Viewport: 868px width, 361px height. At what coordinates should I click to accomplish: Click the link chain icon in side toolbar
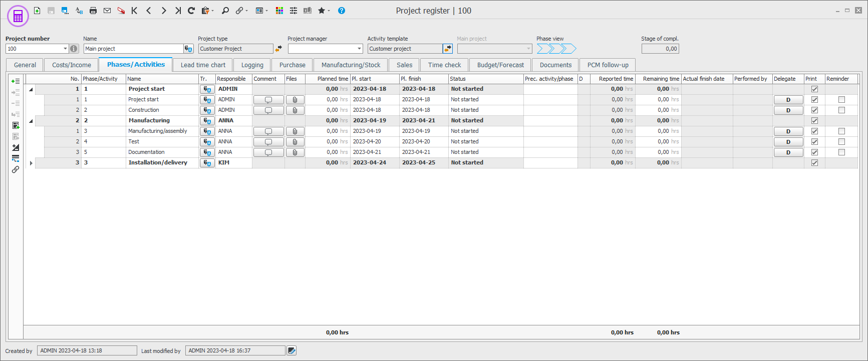(x=16, y=169)
